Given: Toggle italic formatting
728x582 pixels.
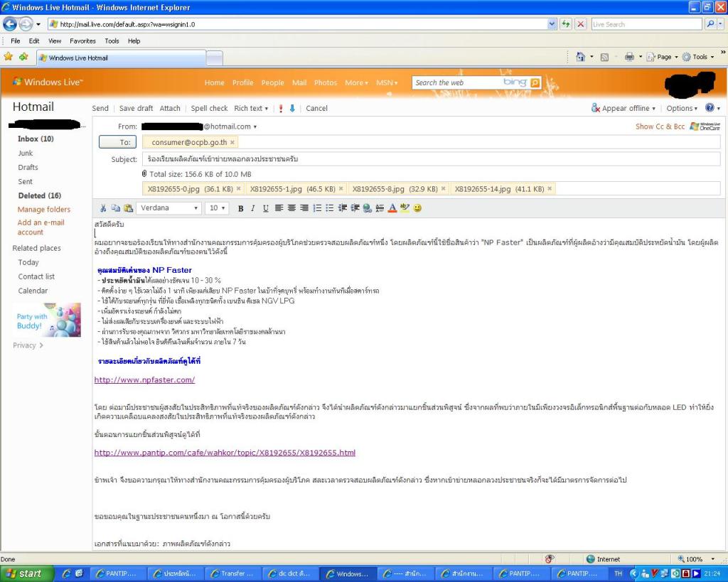Looking at the screenshot, I should click(252, 208).
